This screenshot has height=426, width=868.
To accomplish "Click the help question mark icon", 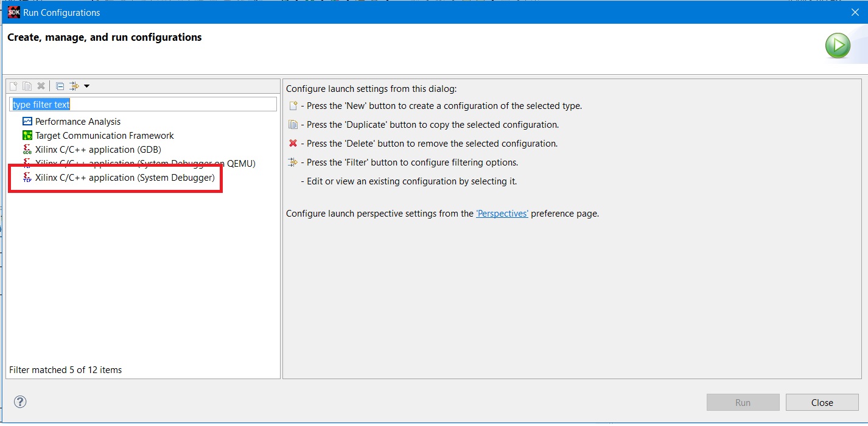I will pos(20,402).
